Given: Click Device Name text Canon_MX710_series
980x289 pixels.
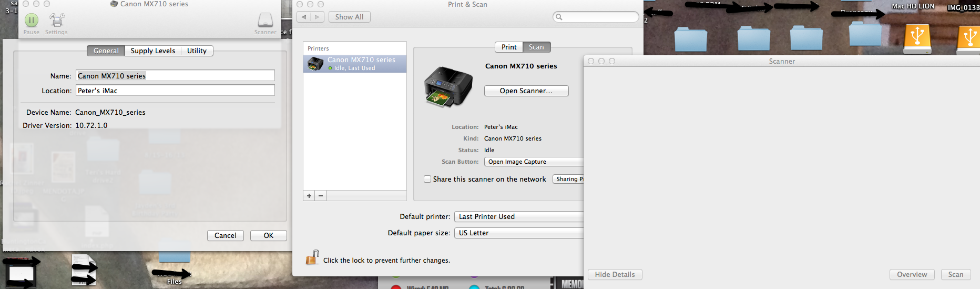Looking at the screenshot, I should (110, 112).
